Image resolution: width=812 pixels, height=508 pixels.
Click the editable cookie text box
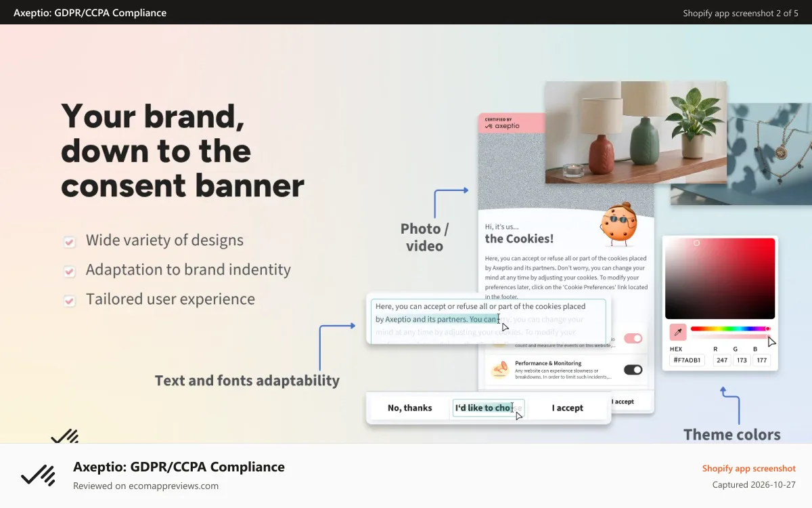coord(489,320)
